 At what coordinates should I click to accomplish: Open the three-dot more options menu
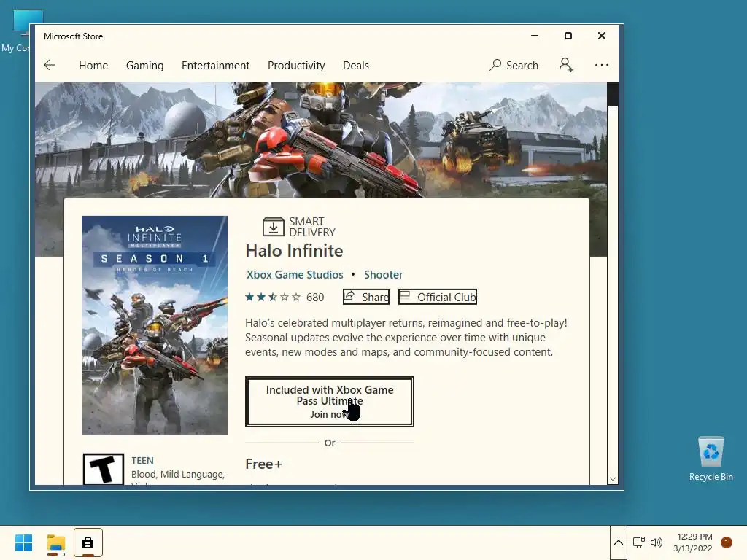point(602,65)
